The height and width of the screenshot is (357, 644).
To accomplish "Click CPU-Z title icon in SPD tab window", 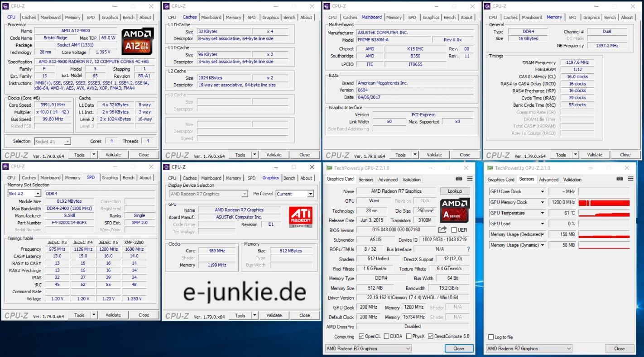I will (6, 167).
